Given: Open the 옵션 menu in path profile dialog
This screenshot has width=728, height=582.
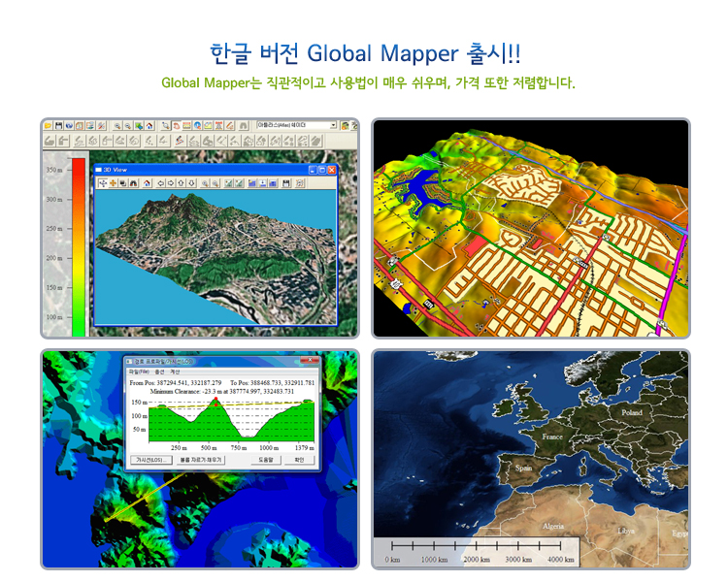Looking at the screenshot, I should coord(160,372).
